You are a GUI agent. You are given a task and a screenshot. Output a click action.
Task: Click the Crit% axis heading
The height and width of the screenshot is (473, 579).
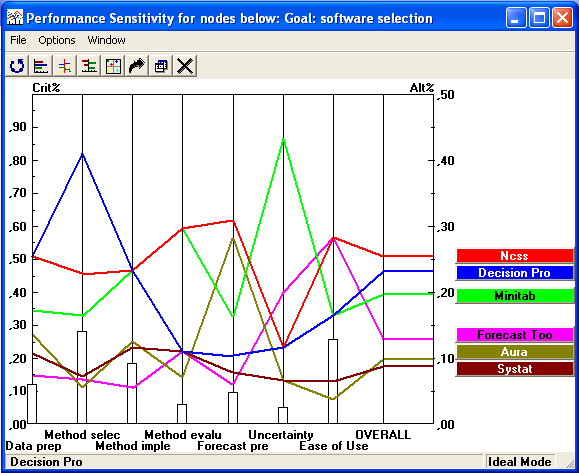[x=46, y=88]
